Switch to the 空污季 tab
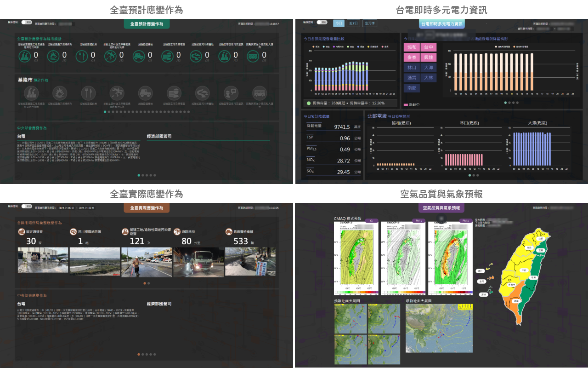The width and height of the screenshot is (588, 368). pyautogui.click(x=369, y=23)
